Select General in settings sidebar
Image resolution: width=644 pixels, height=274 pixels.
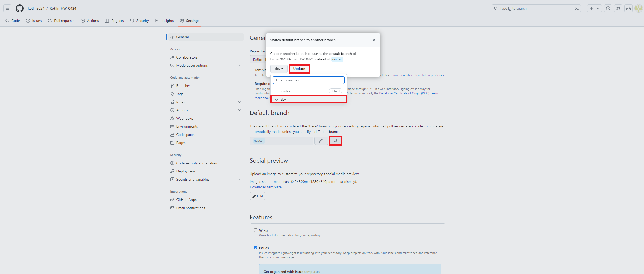[x=206, y=37]
